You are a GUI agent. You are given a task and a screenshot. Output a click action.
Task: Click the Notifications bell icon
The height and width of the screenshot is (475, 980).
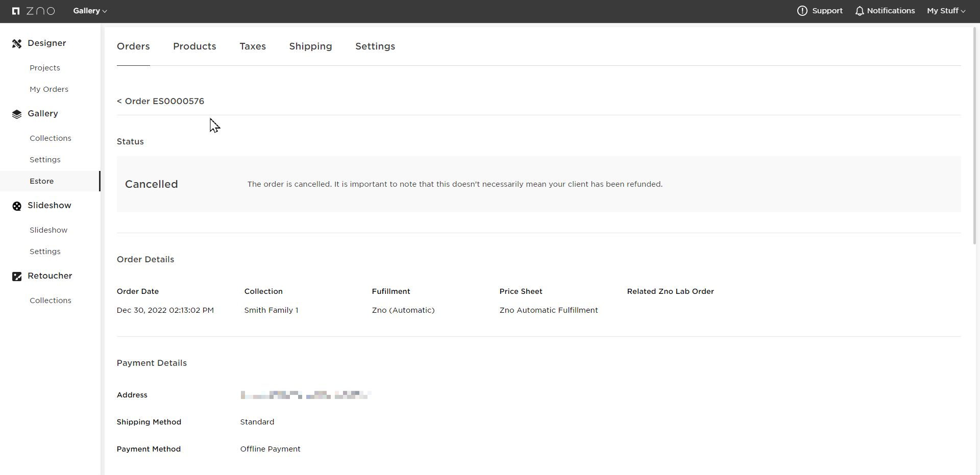click(x=860, y=11)
